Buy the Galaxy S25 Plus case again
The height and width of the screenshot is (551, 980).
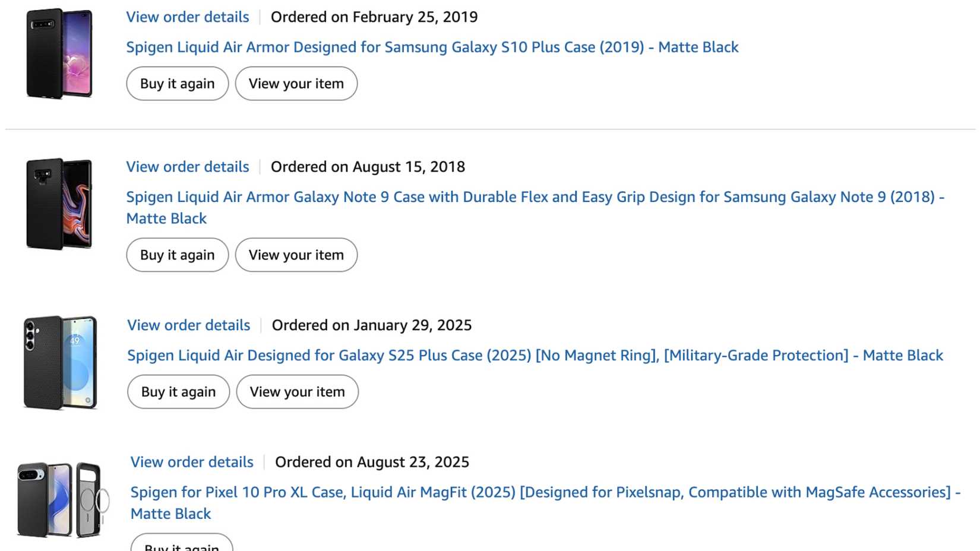coord(178,392)
